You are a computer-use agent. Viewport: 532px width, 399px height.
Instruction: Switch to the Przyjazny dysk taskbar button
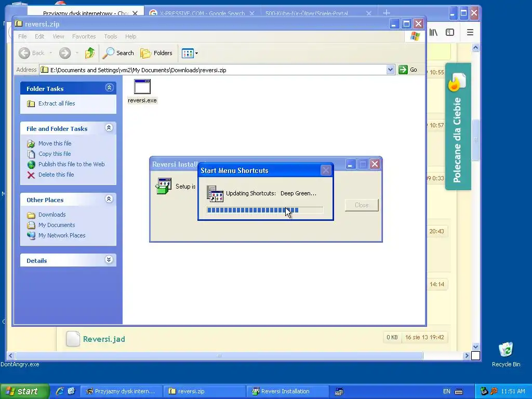pyautogui.click(x=121, y=392)
